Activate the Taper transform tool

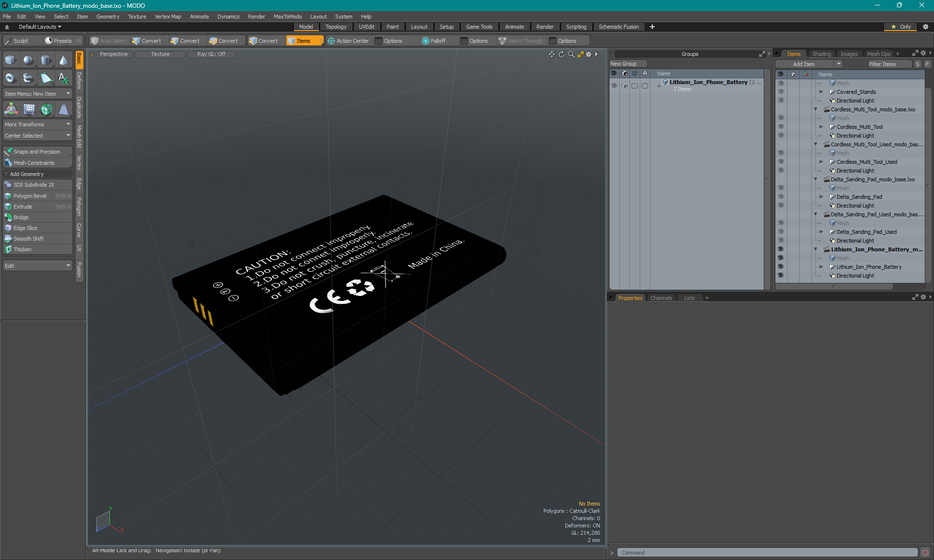64,109
